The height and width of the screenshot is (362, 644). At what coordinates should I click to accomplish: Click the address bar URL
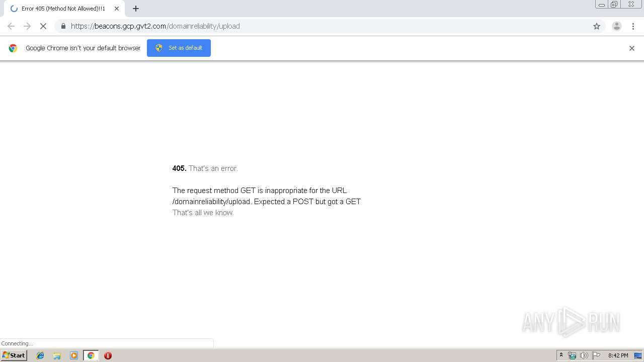[x=155, y=26]
